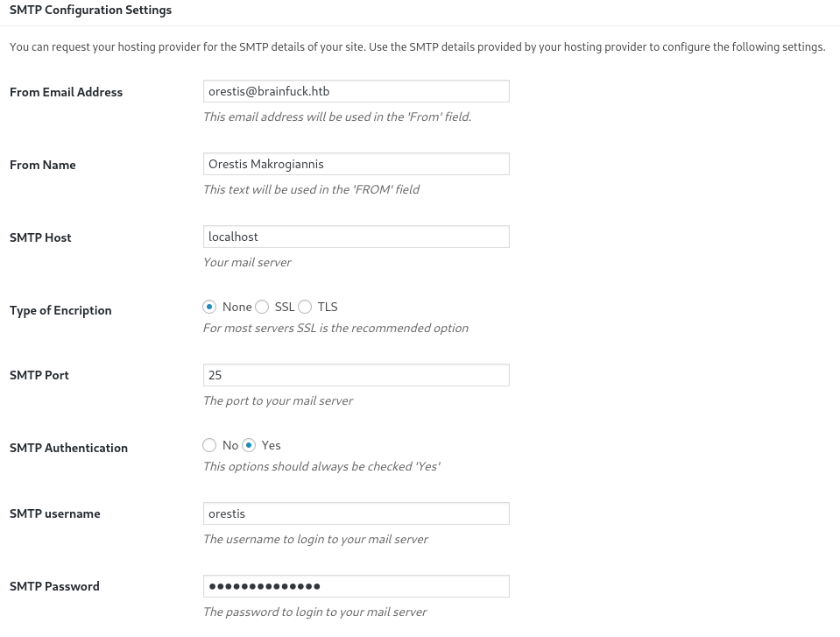
Task: Set SMTP Authentication to No
Action: click(x=209, y=445)
